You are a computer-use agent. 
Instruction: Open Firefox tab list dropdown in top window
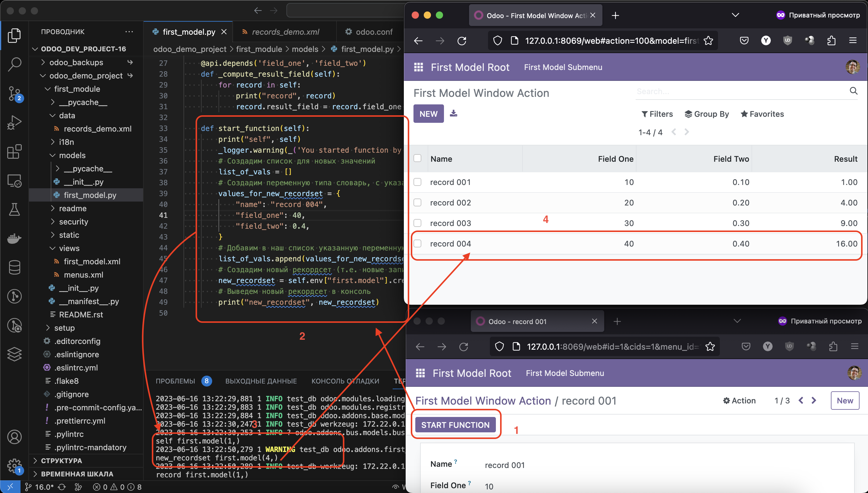(x=735, y=15)
